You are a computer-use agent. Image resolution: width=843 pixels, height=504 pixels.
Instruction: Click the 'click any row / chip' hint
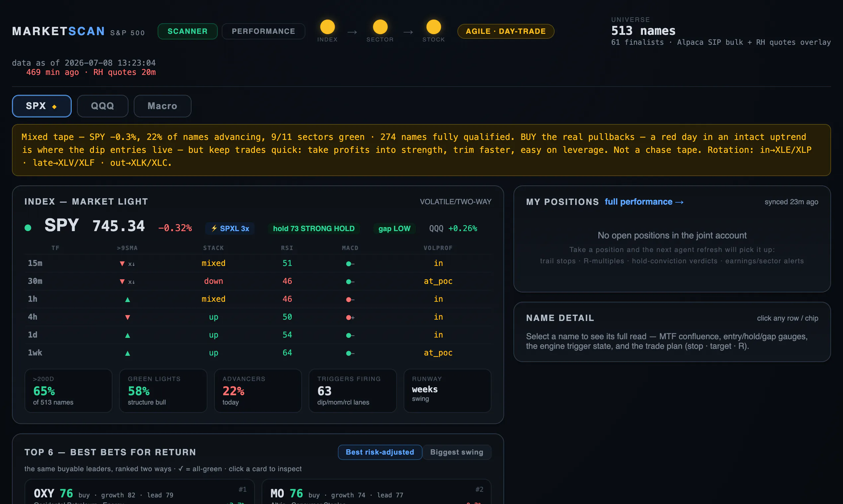(788, 318)
